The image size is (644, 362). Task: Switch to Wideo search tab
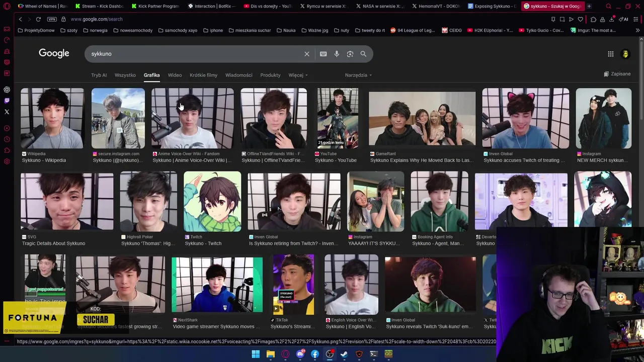(x=175, y=75)
